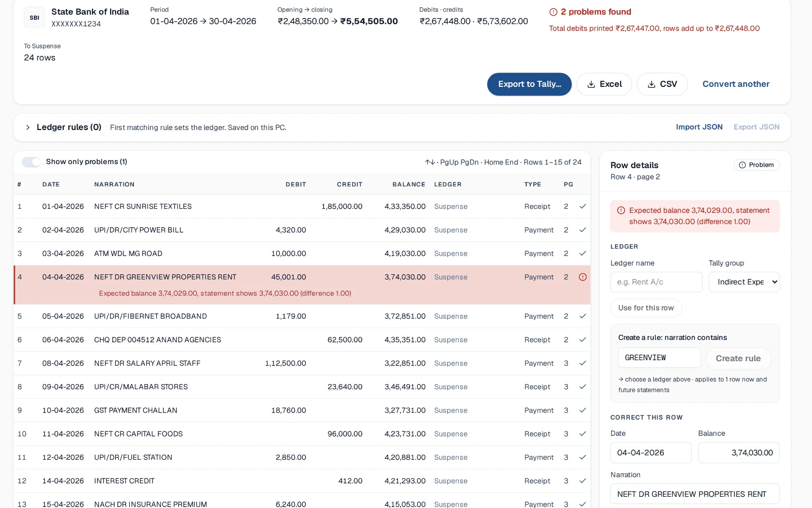812x508 pixels.
Task: Click the red error icon on row 4
Action: click(583, 277)
